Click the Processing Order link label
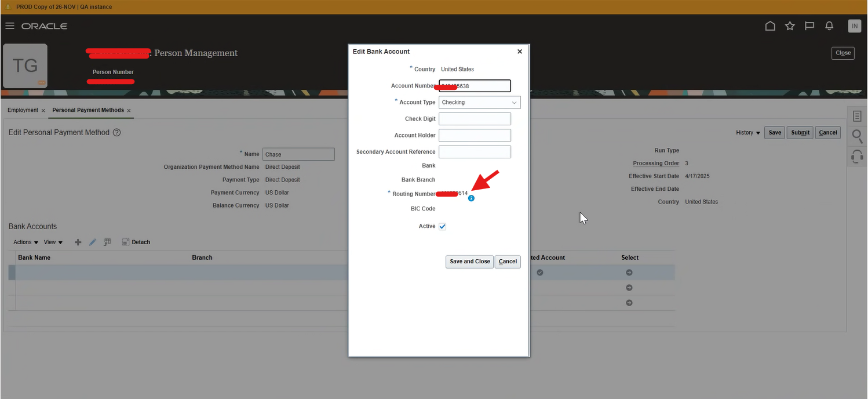The height and width of the screenshot is (399, 868). pyautogui.click(x=656, y=164)
